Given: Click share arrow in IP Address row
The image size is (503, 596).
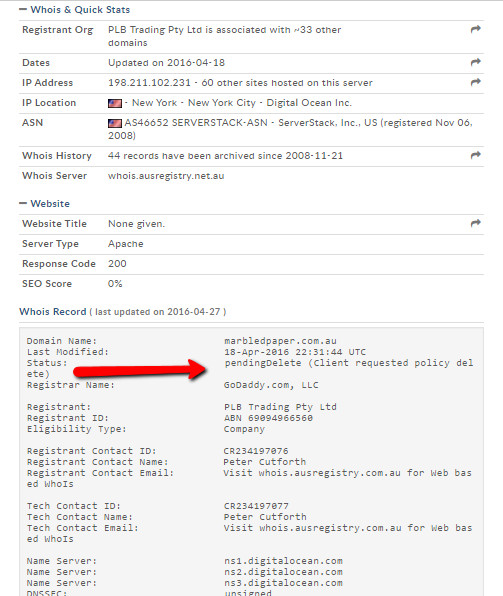Looking at the screenshot, I should point(476,82).
